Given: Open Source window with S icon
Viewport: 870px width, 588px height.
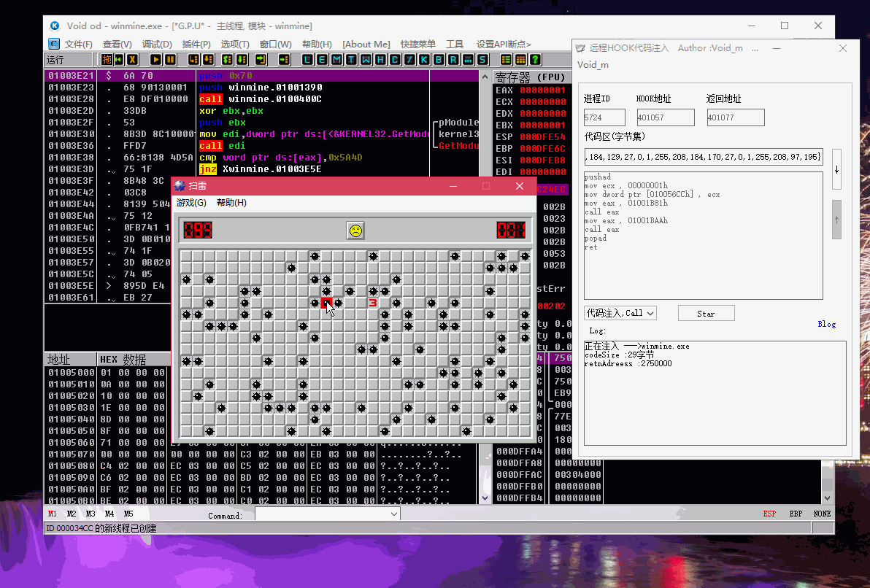Looking at the screenshot, I should (x=482, y=59).
